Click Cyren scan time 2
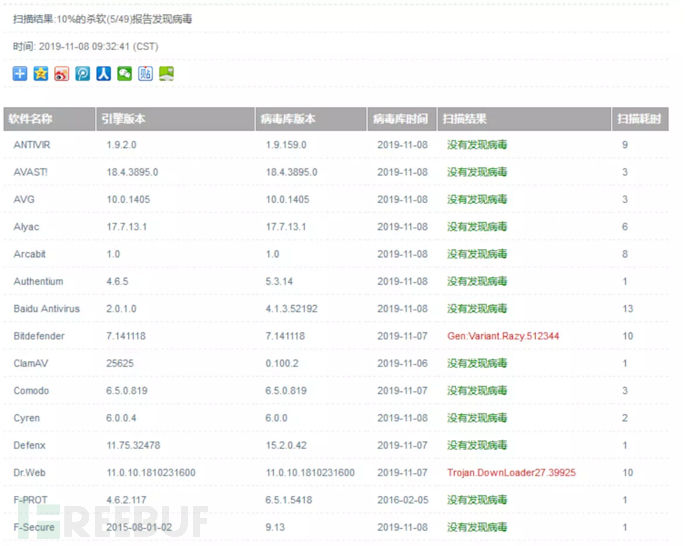 (x=625, y=418)
